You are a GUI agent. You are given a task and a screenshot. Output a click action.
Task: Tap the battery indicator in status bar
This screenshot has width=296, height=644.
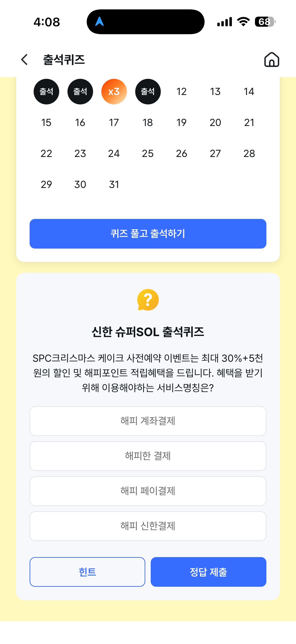[x=265, y=22]
